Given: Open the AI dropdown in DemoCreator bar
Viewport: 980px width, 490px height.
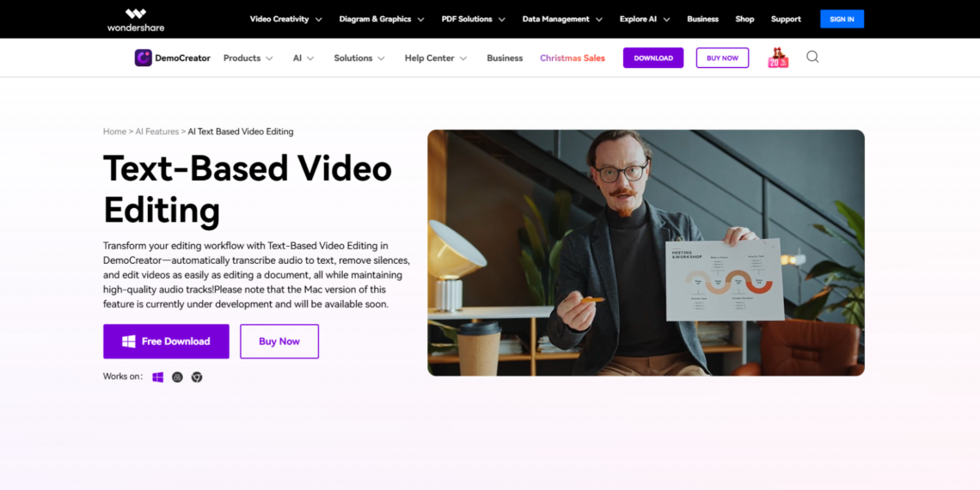Looking at the screenshot, I should pos(303,58).
